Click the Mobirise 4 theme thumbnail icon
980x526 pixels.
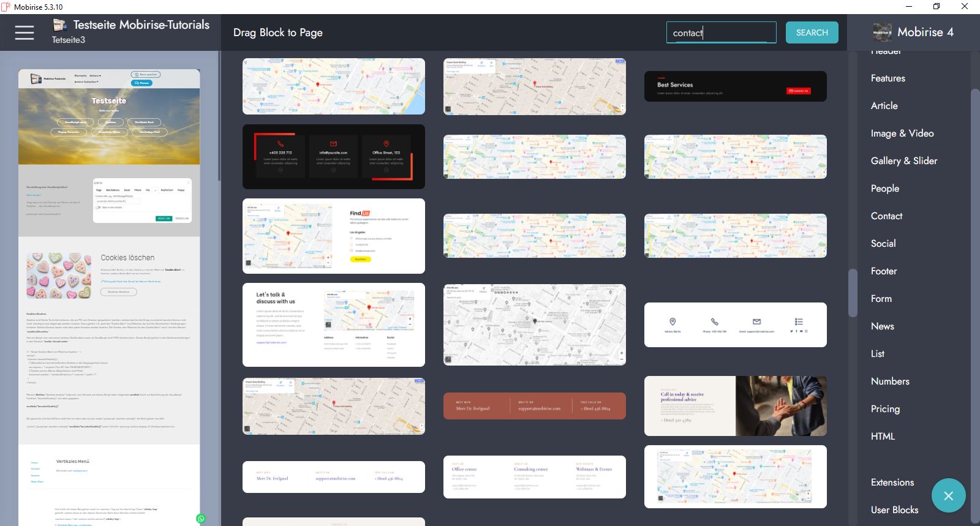[x=882, y=32]
